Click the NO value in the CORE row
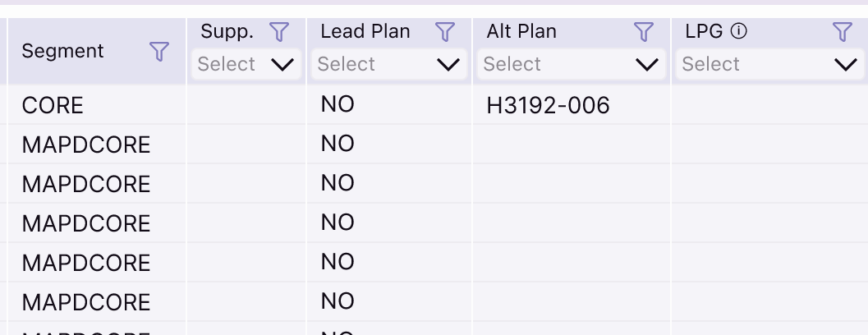Viewport: 868px width, 335px height. [338, 106]
